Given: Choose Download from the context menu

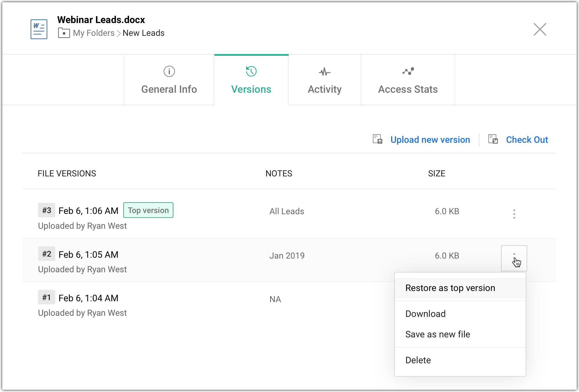Looking at the screenshot, I should 425,314.
